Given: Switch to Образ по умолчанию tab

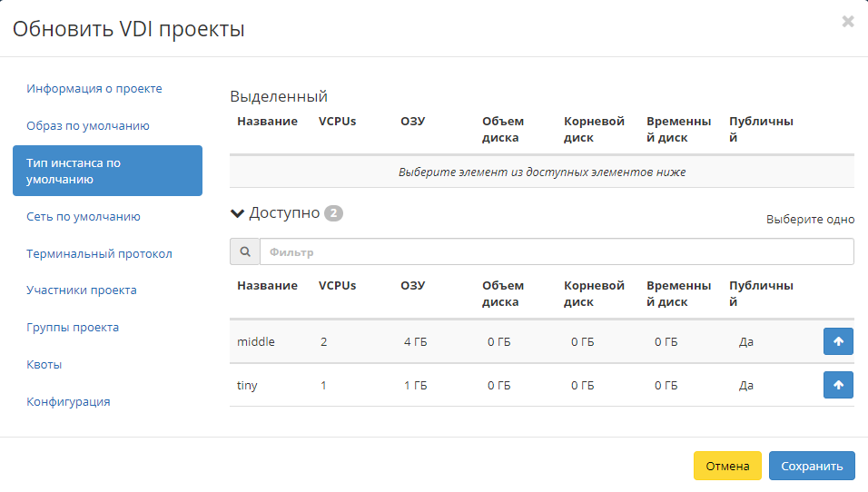Looking at the screenshot, I should point(88,126).
